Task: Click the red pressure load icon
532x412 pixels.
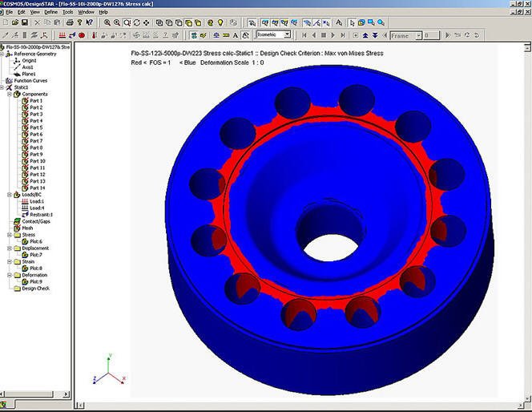Action: click(x=62, y=35)
